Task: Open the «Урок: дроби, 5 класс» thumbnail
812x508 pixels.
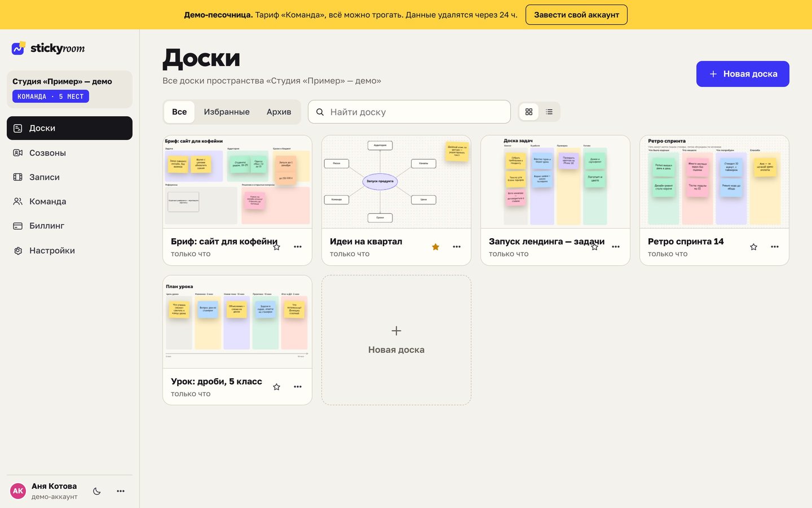Action: [237, 322]
